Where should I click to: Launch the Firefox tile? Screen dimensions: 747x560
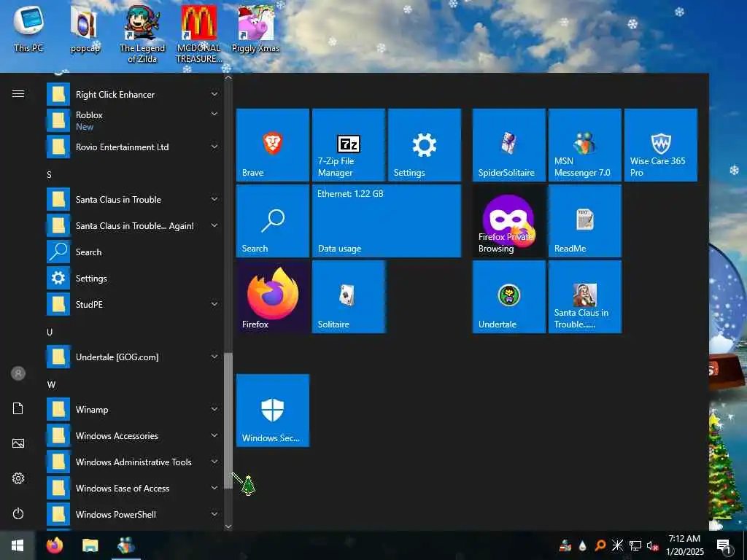[x=273, y=297]
